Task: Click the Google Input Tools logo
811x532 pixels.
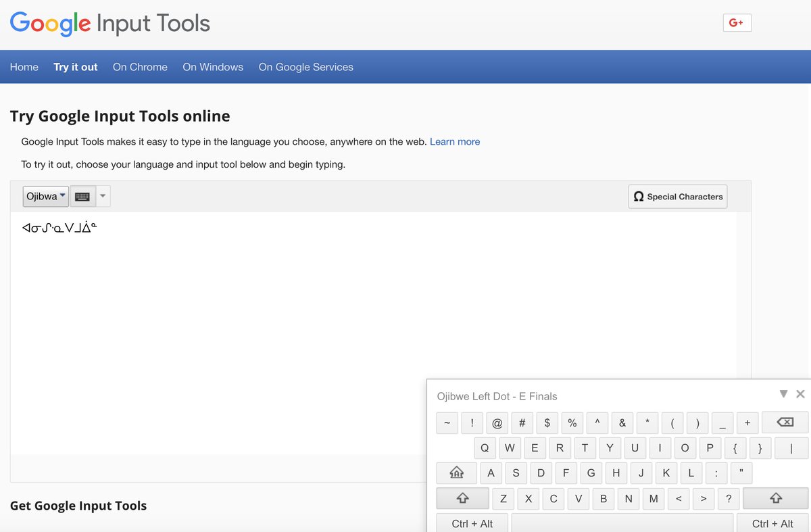Action: click(108, 22)
